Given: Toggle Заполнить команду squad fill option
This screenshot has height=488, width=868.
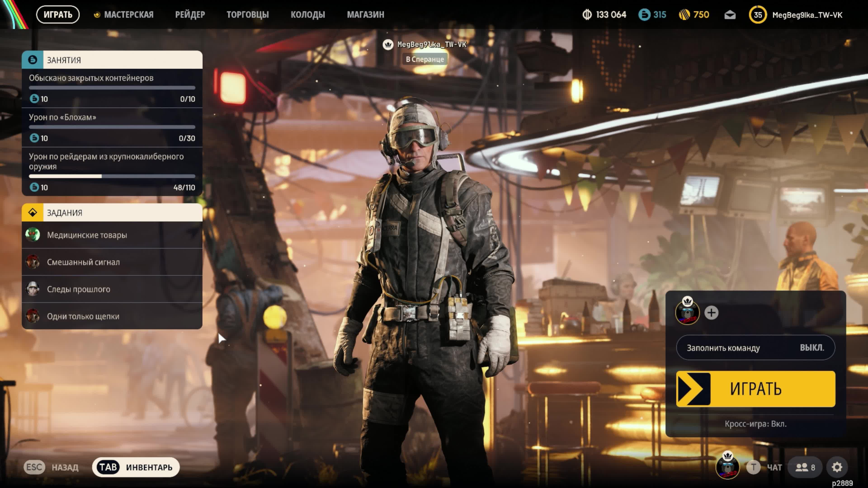Looking at the screenshot, I should pos(755,347).
